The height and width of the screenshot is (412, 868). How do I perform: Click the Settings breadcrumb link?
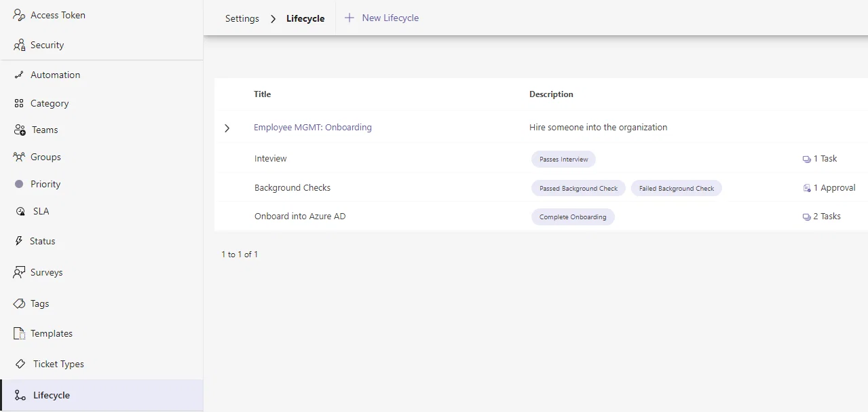pos(242,18)
